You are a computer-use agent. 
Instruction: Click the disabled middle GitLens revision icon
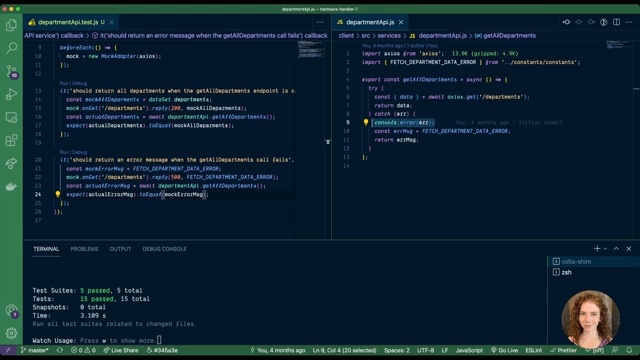point(579,22)
